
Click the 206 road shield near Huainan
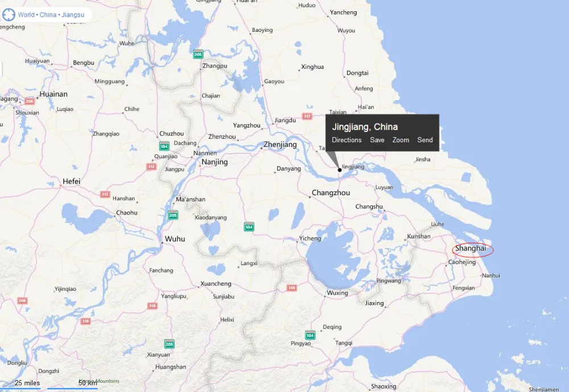(30, 101)
